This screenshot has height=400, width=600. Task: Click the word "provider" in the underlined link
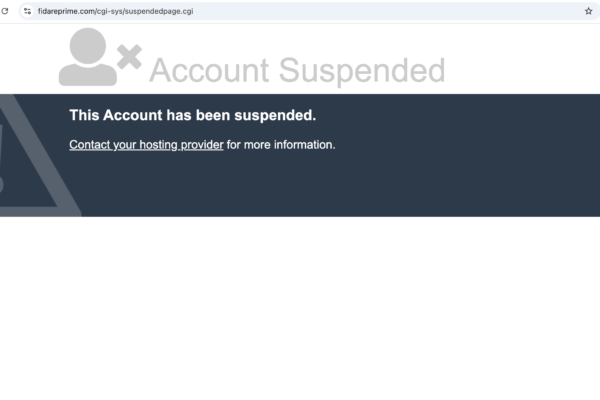(201, 145)
